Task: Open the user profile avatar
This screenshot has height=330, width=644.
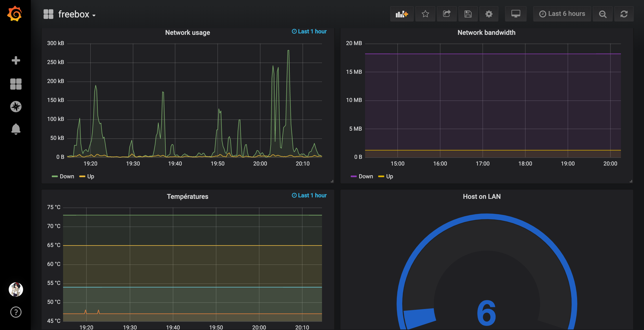Action: 16,290
